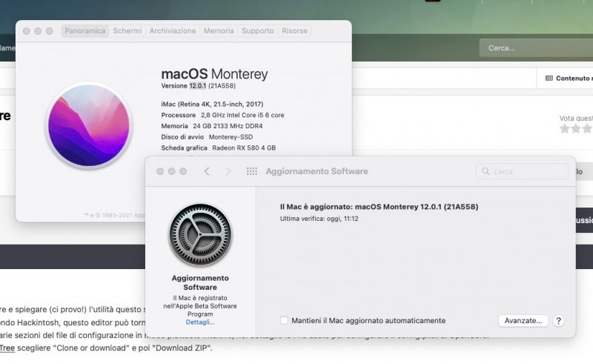Focus the Cerca field in Aggiornamento Software

click(523, 171)
